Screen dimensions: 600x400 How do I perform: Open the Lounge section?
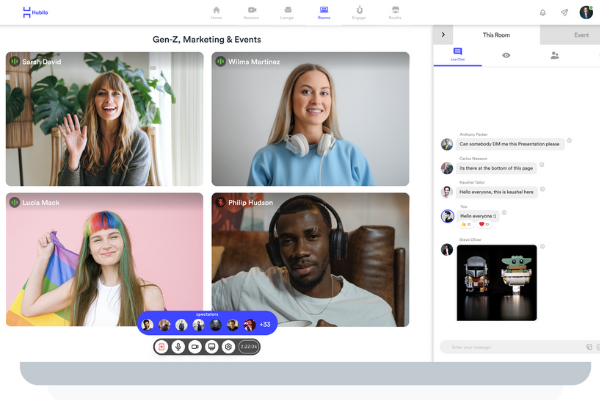click(287, 13)
